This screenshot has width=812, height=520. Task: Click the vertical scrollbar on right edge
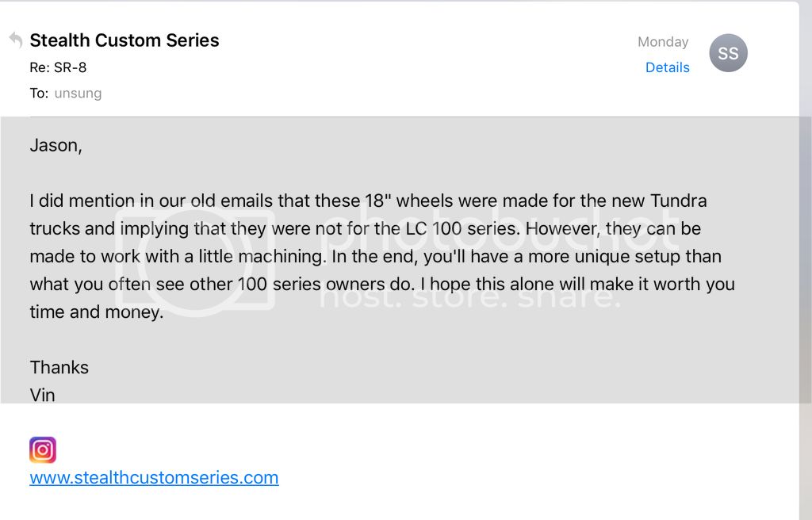click(x=805, y=260)
